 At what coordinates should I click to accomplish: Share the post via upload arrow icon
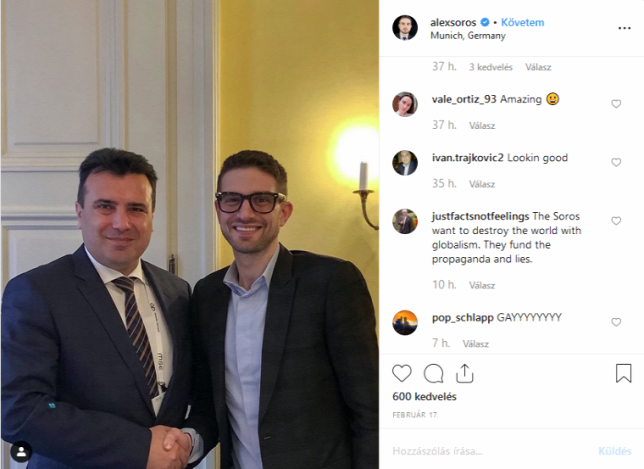click(465, 373)
